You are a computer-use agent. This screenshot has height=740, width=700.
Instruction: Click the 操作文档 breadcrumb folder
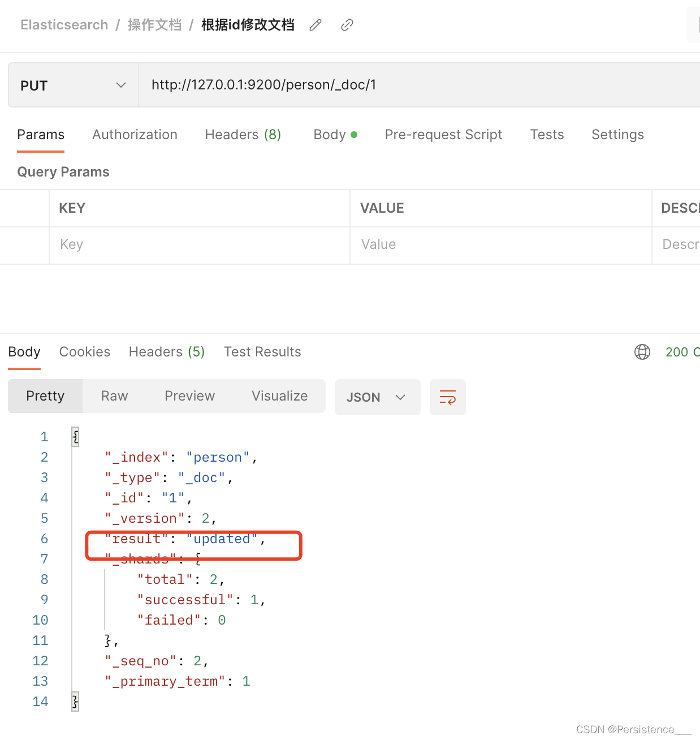(154, 25)
